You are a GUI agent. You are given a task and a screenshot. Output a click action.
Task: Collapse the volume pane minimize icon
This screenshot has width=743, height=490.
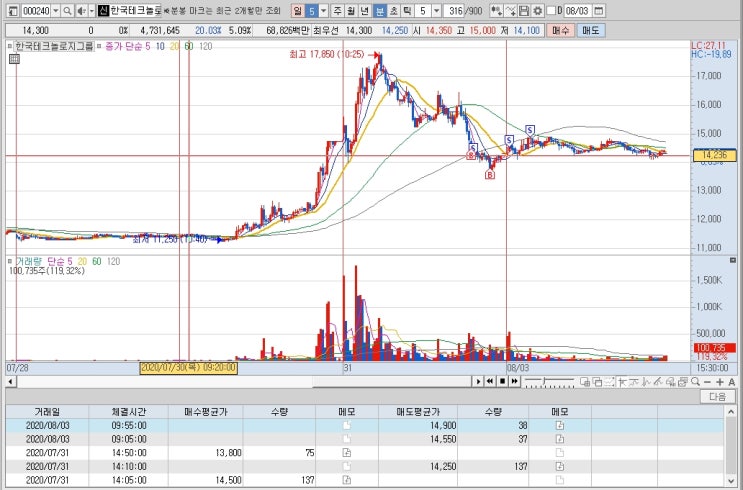(733, 260)
